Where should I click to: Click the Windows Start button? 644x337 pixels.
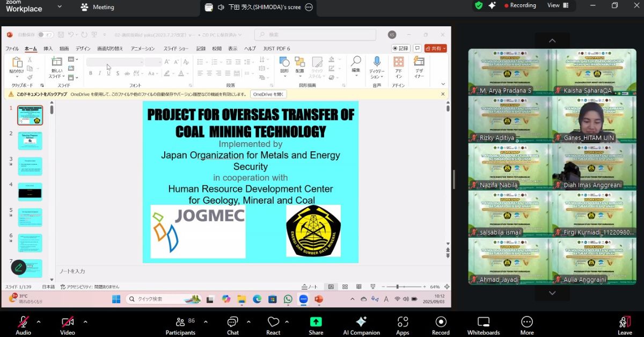coord(116,299)
